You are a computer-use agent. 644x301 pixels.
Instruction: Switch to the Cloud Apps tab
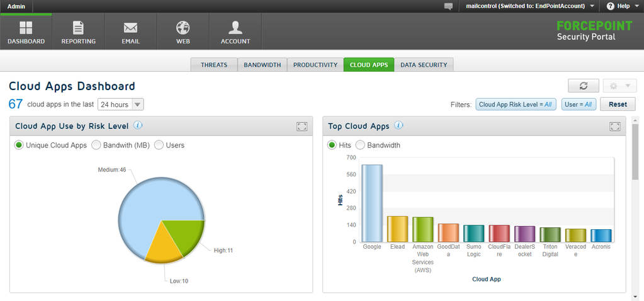[369, 65]
